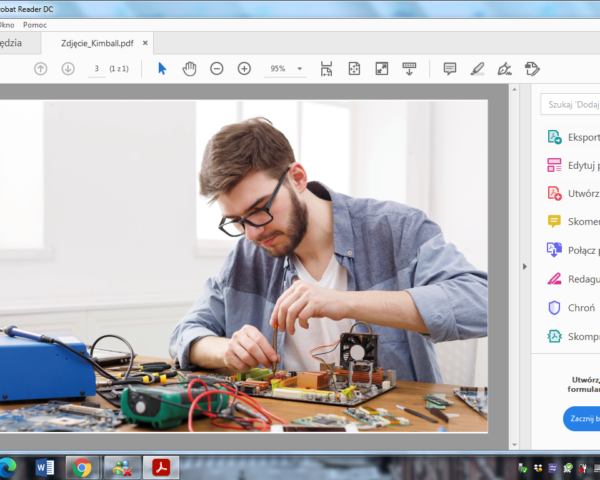Open the read mode toolbar icon
The image size is (600, 480).
[x=409, y=69]
